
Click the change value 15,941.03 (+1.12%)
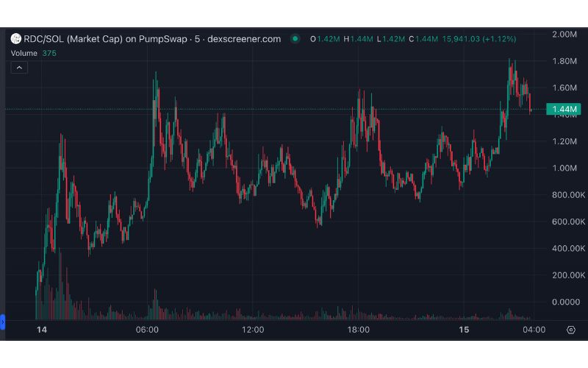point(479,39)
